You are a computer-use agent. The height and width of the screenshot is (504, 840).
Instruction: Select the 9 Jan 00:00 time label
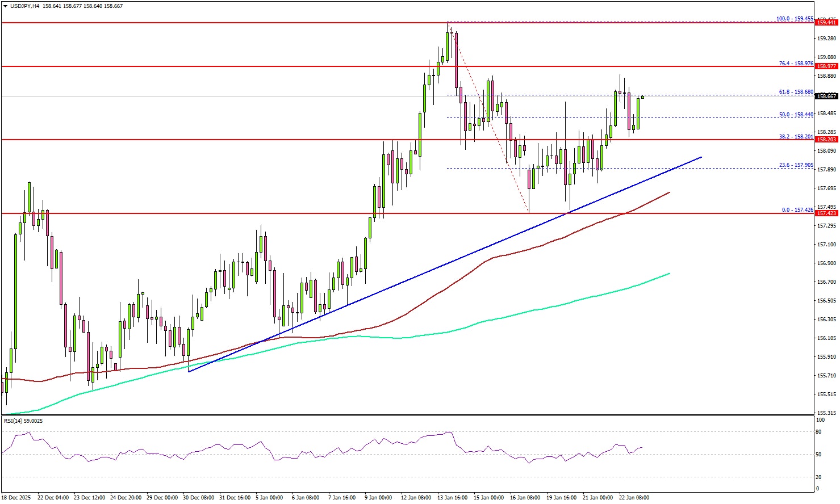point(378,498)
